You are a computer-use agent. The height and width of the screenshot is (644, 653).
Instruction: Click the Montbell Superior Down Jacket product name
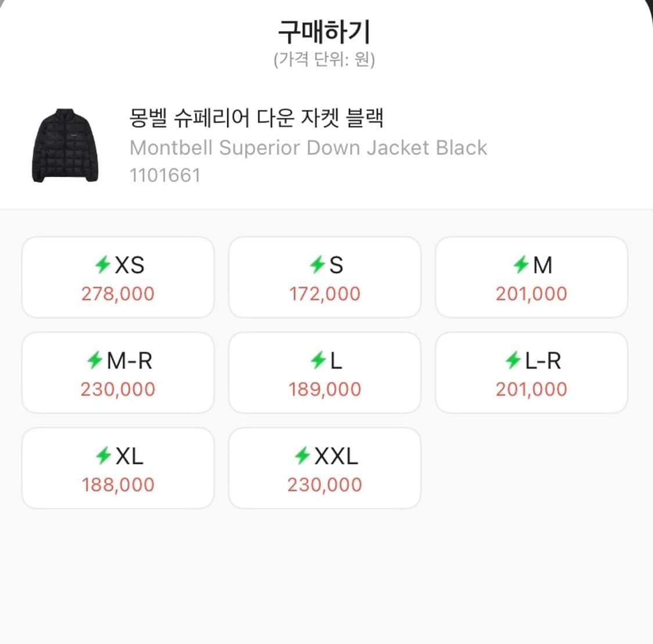[x=308, y=147]
